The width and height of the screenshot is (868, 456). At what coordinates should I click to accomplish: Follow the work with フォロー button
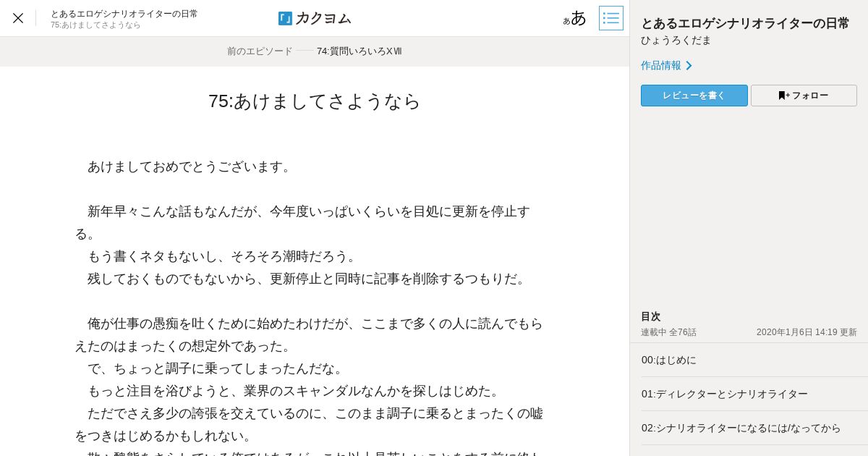coord(804,96)
